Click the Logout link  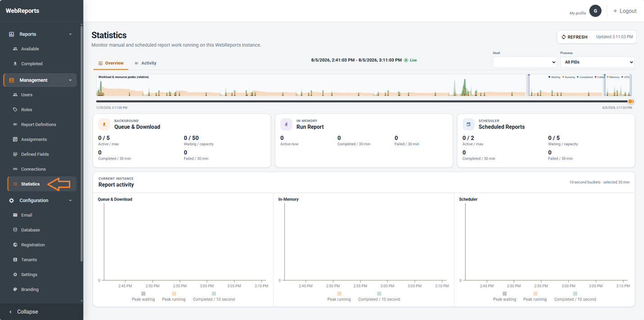tap(625, 11)
